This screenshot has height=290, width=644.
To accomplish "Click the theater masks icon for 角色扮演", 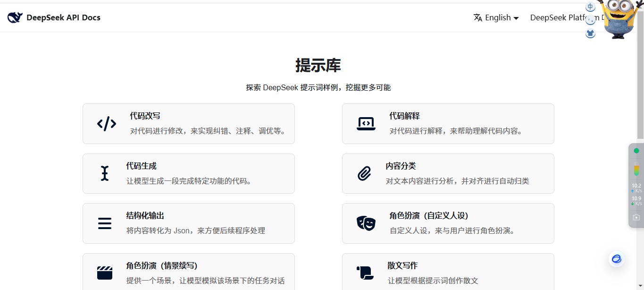I will pos(366,223).
